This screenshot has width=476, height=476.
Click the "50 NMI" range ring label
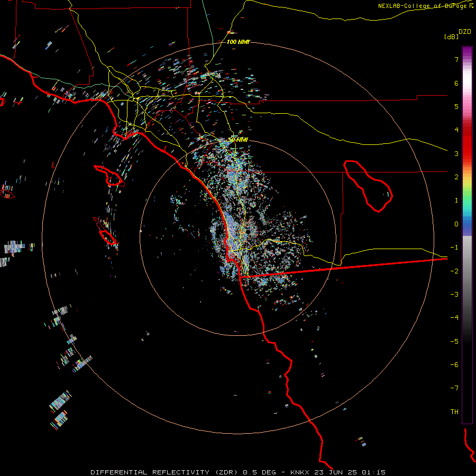pos(238,140)
